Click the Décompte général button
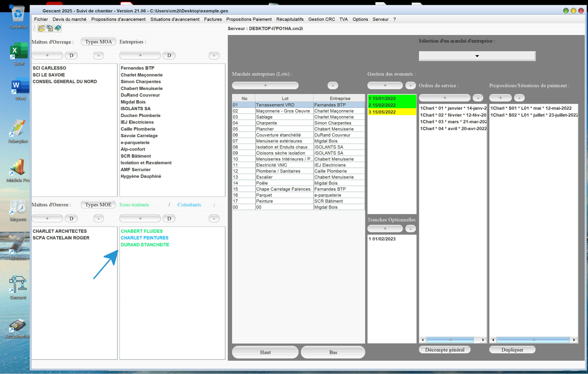Image resolution: width=588 pixels, height=374 pixels. [444, 350]
